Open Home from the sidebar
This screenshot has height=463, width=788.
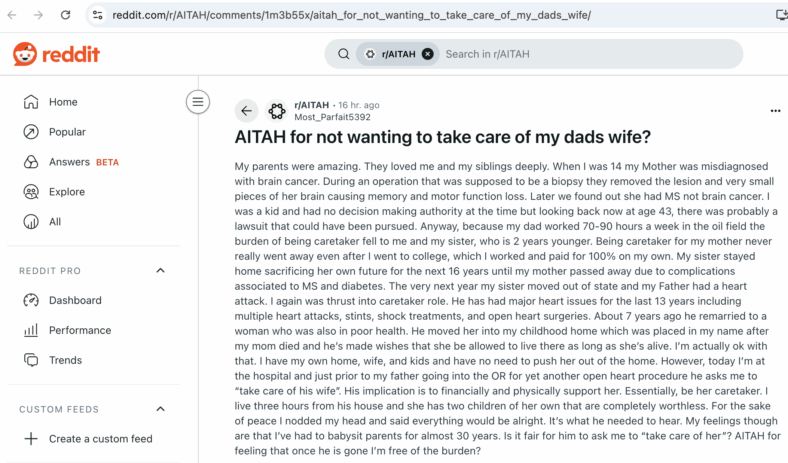tap(93, 102)
